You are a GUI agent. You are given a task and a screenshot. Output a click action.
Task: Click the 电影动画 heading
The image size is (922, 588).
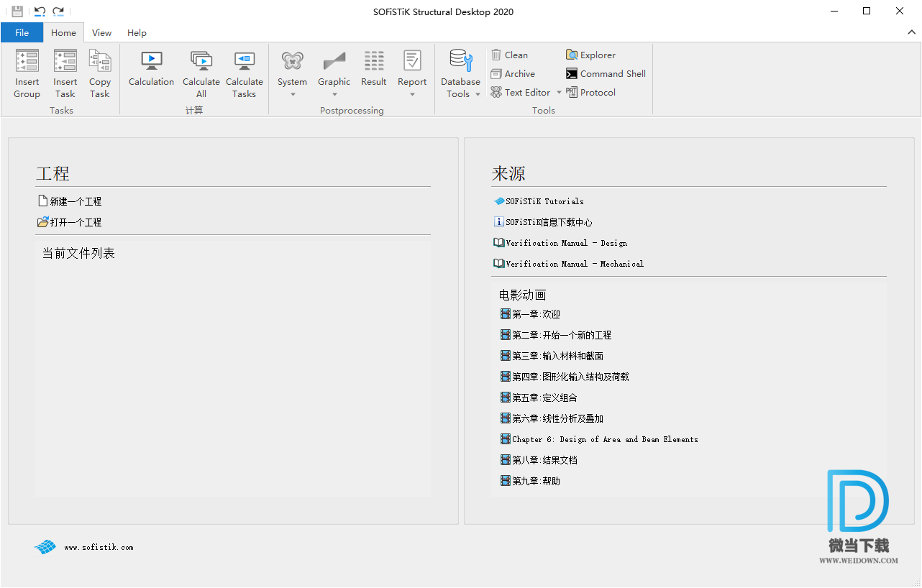point(522,295)
